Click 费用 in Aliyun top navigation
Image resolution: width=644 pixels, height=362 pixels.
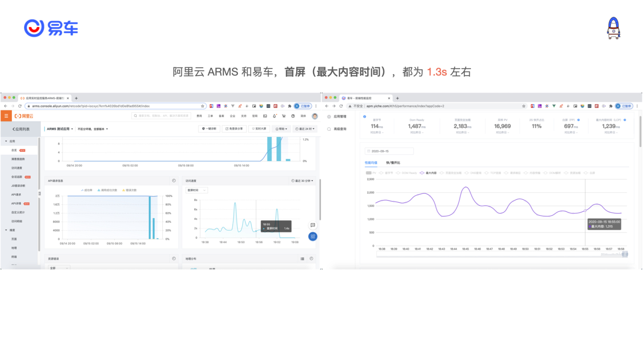click(199, 116)
